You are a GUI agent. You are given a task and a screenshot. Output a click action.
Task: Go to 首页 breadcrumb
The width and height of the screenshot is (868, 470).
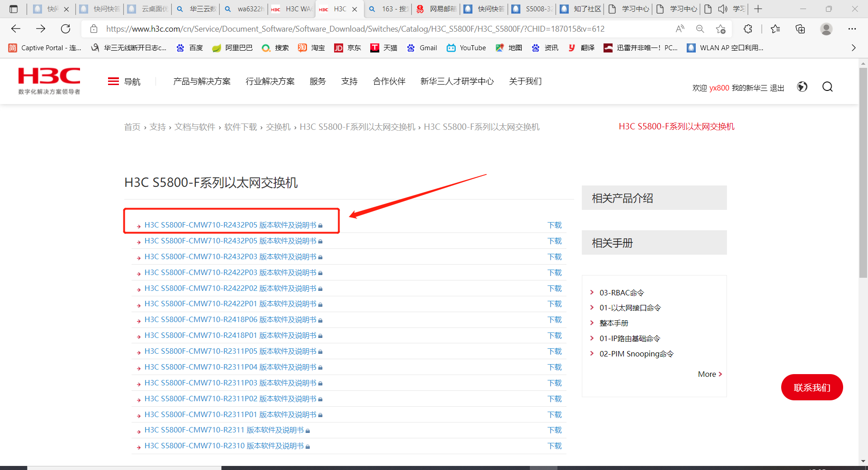[132, 127]
